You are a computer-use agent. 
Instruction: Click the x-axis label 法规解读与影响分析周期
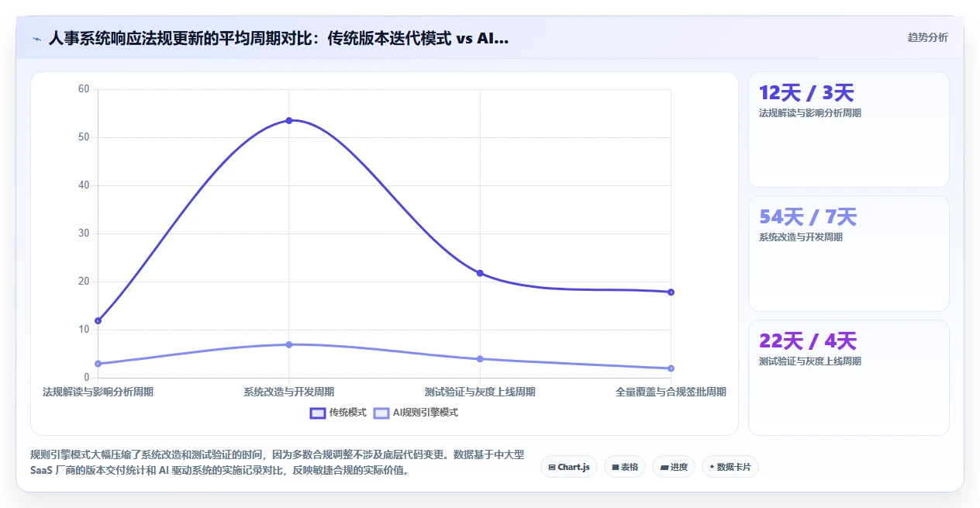(x=98, y=392)
